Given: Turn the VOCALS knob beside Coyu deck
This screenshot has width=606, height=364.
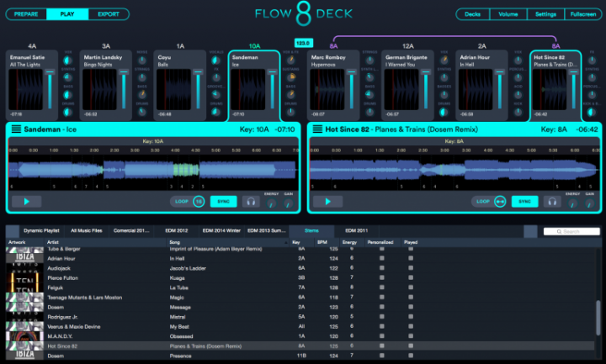Looking at the screenshot, I should tap(216, 61).
